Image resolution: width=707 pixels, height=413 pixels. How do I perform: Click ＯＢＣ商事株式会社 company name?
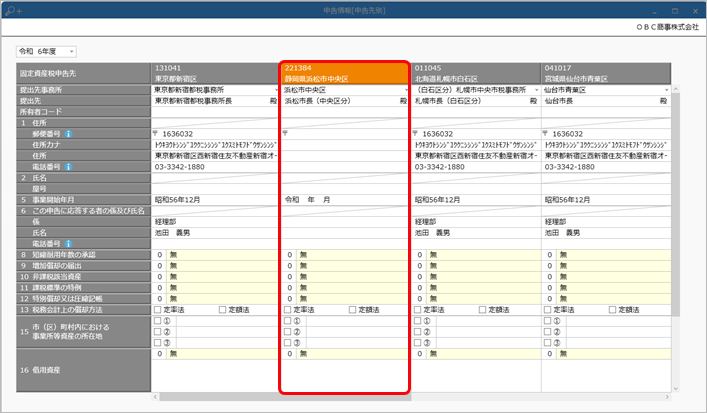coord(667,27)
